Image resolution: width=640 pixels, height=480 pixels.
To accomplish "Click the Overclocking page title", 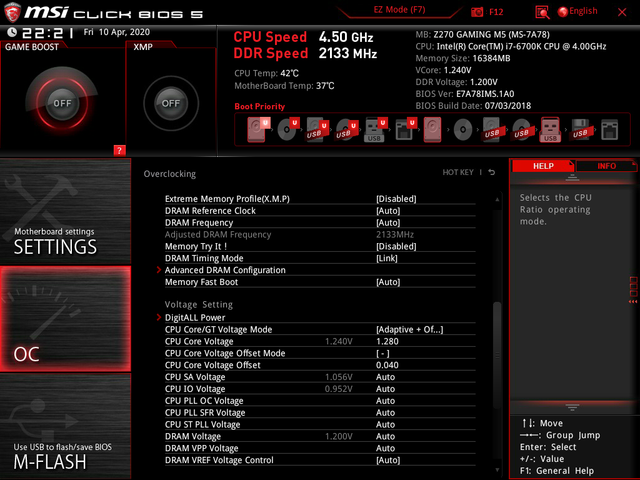I will click(169, 174).
